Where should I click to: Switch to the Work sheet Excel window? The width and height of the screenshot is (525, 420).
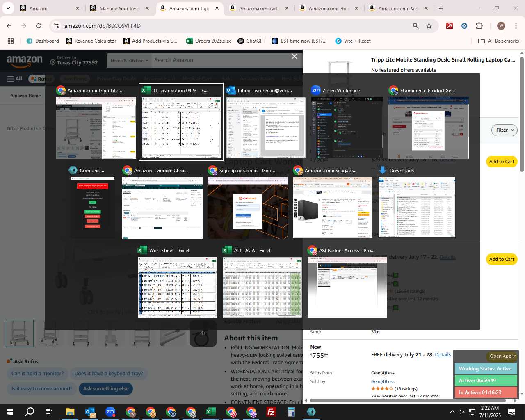click(x=177, y=282)
